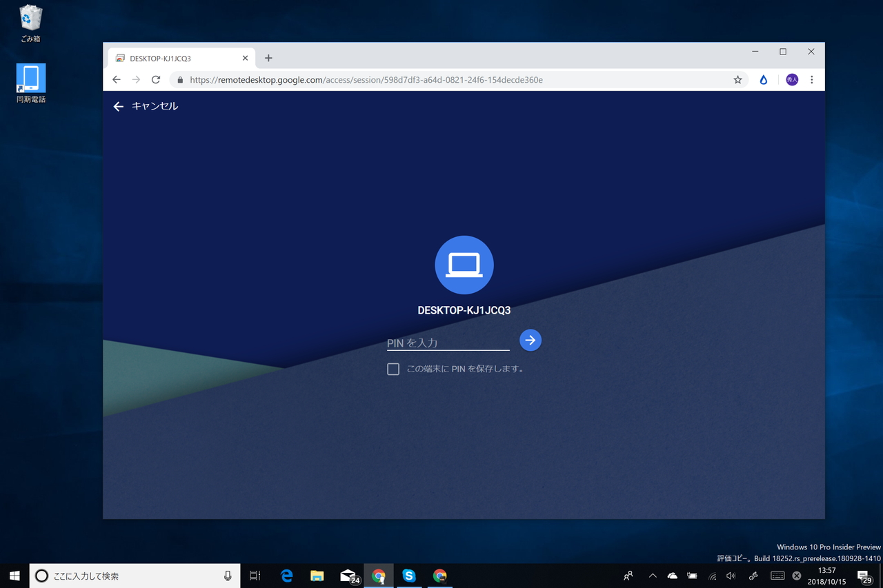The width and height of the screenshot is (883, 588).
Task: Open a new Chrome tab
Action: (268, 59)
